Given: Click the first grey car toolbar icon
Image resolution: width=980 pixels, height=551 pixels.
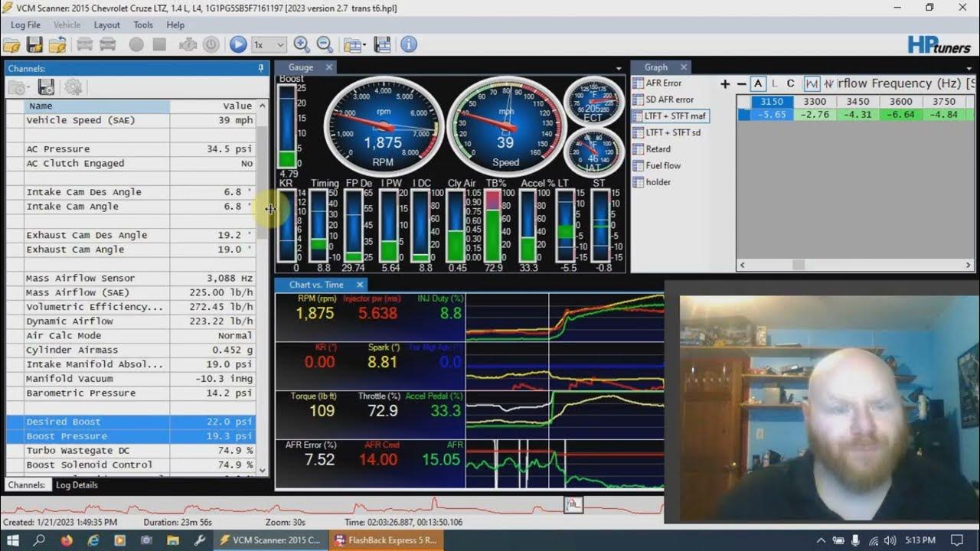Looking at the screenshot, I should (x=85, y=44).
